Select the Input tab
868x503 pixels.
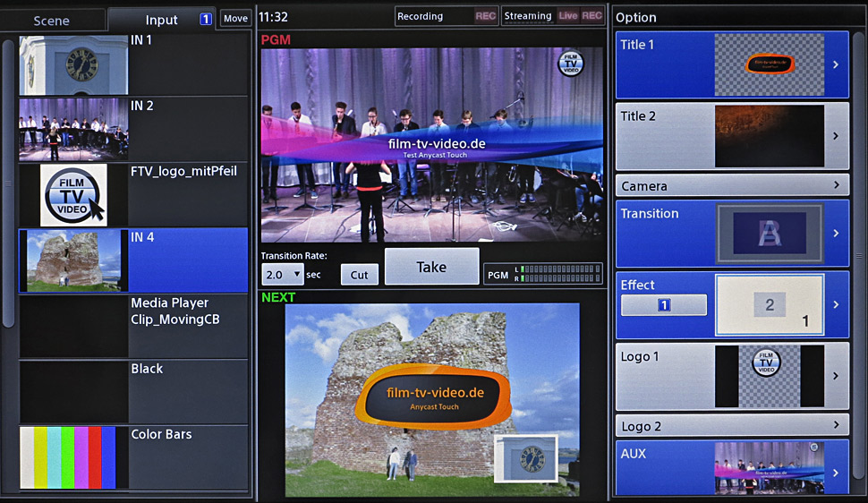162,20
